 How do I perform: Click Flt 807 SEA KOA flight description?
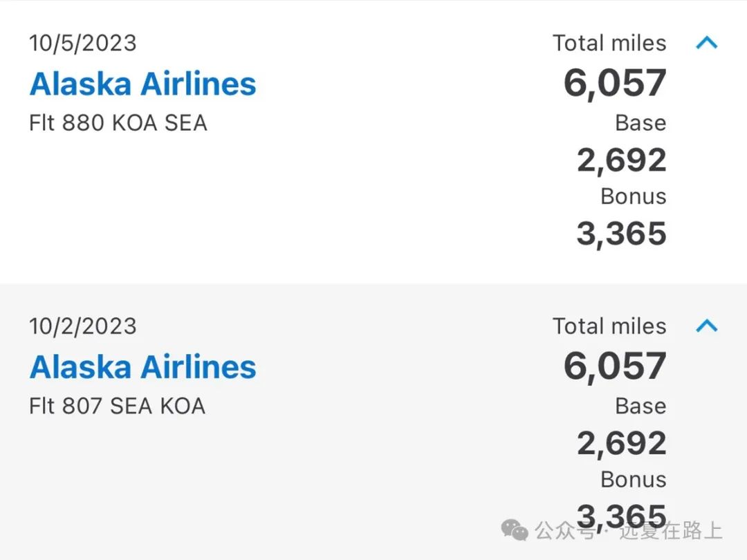[x=117, y=407]
